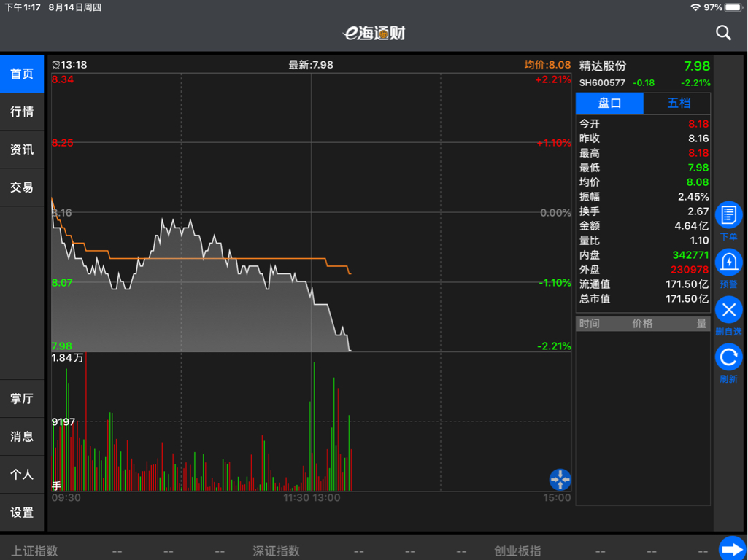Click 金额 value 4.64亿
This screenshot has height=560, width=748.
(x=692, y=226)
